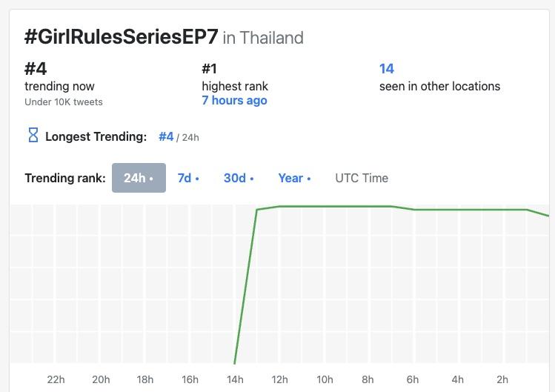This screenshot has width=555, height=392.
Task: Switch to the 30d trending rank view
Action: click(239, 178)
